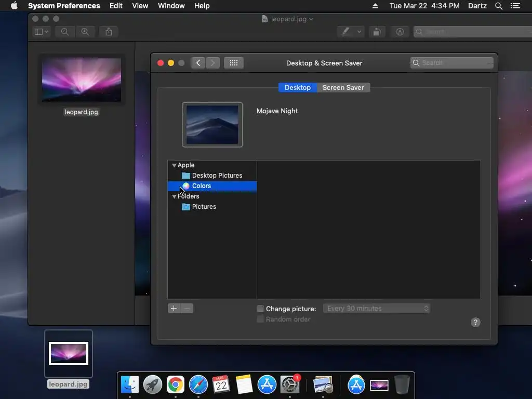Launch Safari from the Dock
The width and height of the screenshot is (532, 399).
(198, 385)
